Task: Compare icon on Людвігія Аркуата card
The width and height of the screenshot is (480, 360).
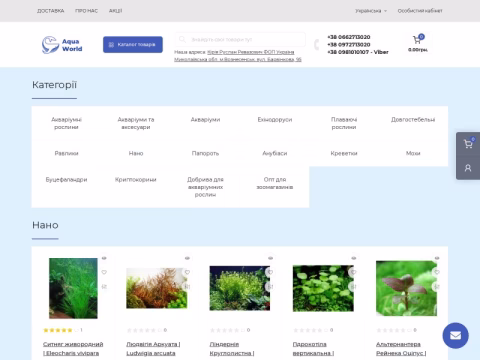Action: coord(187,286)
